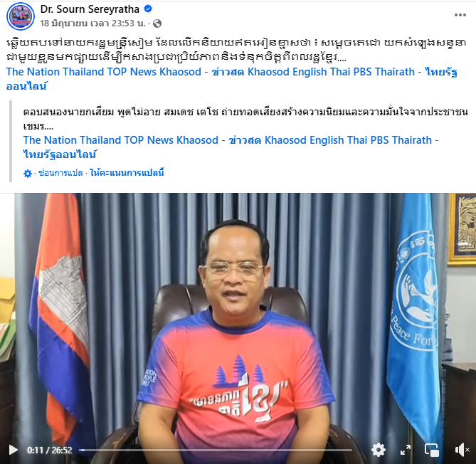The image size is (476, 464).
Task: Switch the video to picture-in-picture mode
Action: pyautogui.click(x=432, y=450)
